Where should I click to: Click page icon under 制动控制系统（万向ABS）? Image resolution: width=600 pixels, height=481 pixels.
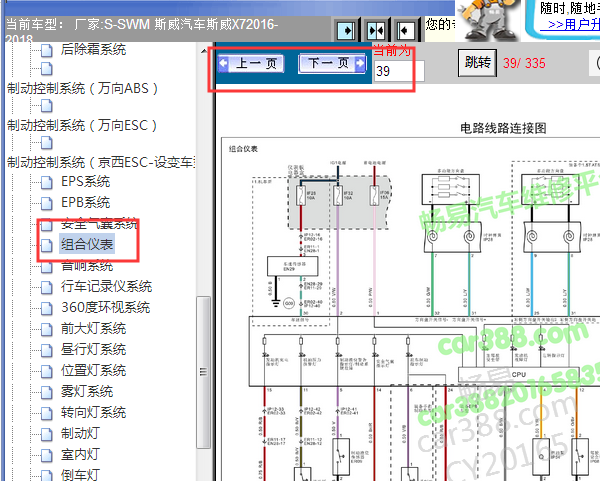pos(47,106)
